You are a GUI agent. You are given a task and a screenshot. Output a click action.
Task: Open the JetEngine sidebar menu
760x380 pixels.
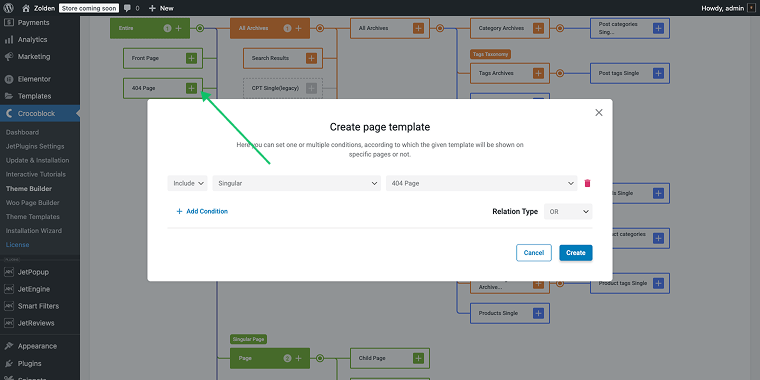click(40, 289)
